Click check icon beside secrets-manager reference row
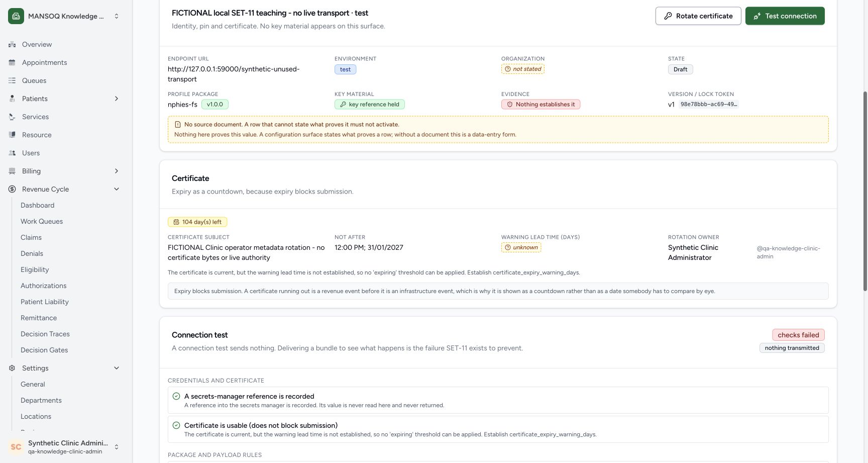This screenshot has height=463, width=868. click(x=176, y=396)
